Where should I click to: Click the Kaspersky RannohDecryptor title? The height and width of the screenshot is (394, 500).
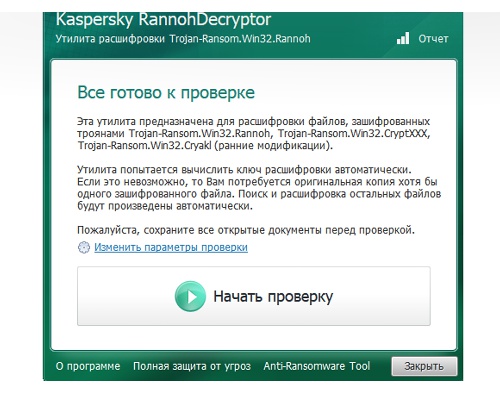click(x=163, y=19)
